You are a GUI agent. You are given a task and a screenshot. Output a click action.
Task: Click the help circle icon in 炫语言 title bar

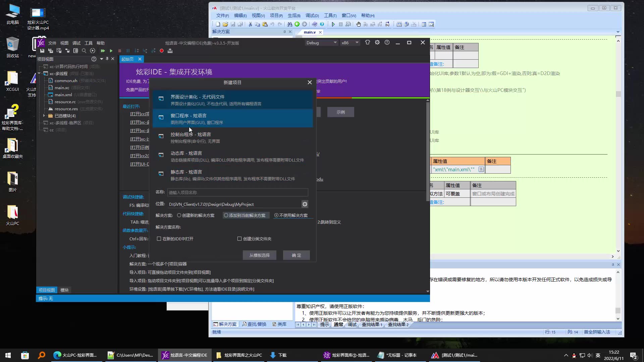click(x=387, y=43)
